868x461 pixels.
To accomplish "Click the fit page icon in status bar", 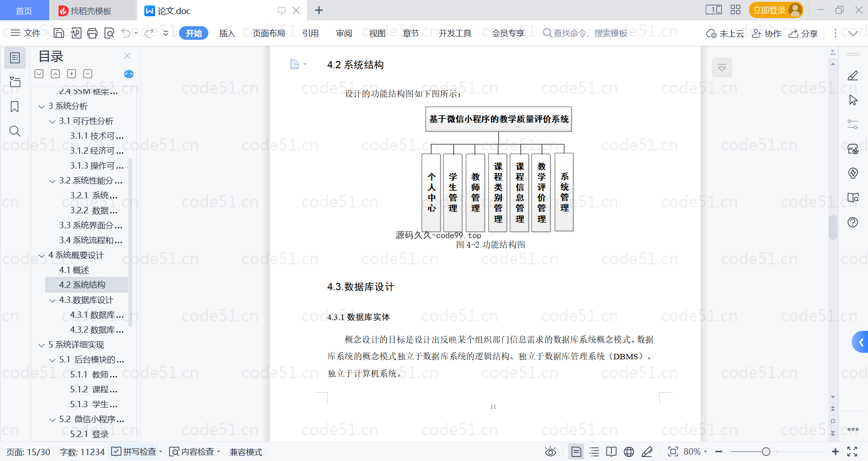I will coord(673,452).
